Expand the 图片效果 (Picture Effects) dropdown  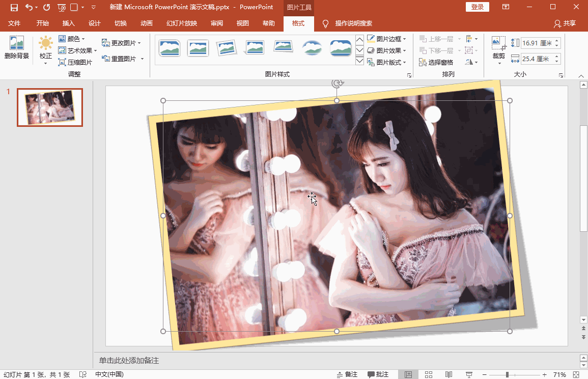coord(387,50)
